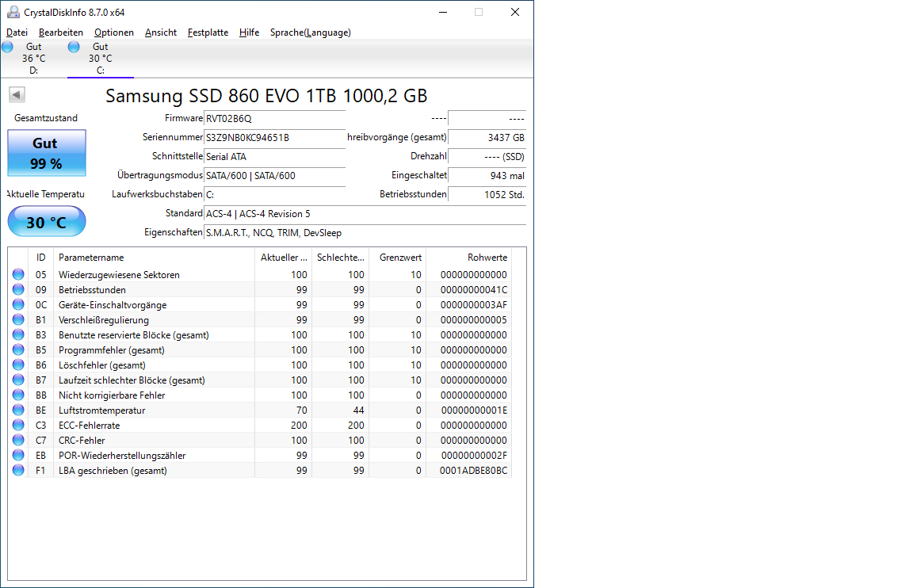The height and width of the screenshot is (588, 913).
Task: Open the Bearbeiten menu
Action: [61, 32]
